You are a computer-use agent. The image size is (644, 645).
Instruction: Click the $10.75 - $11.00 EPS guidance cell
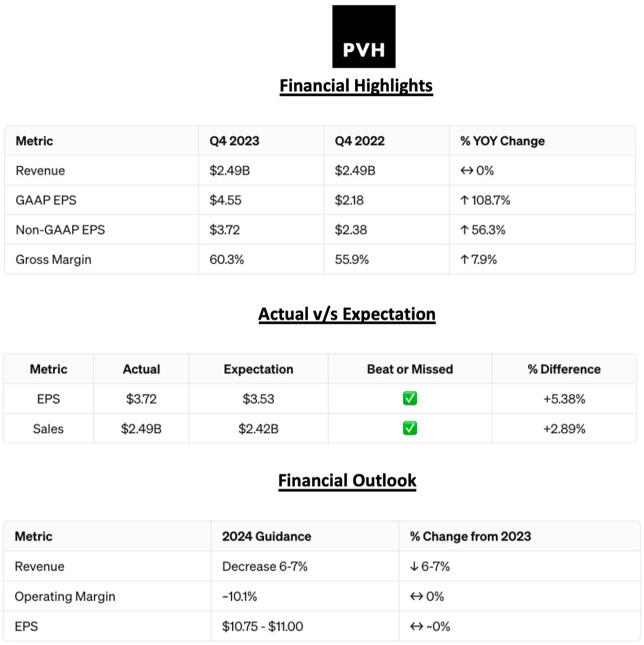point(263,626)
